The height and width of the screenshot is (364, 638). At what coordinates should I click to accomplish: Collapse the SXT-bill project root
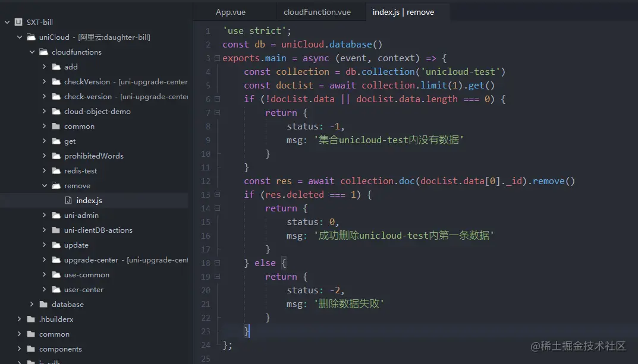tap(7, 23)
